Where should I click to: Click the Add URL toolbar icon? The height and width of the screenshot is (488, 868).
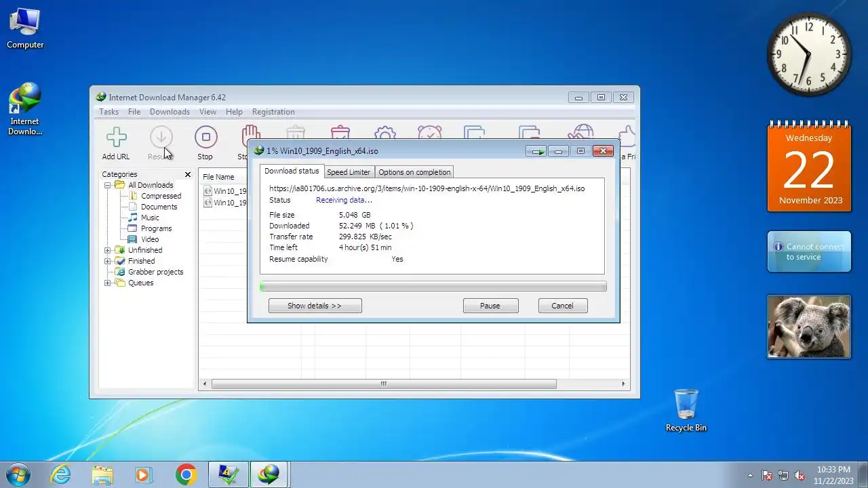pyautogui.click(x=116, y=138)
